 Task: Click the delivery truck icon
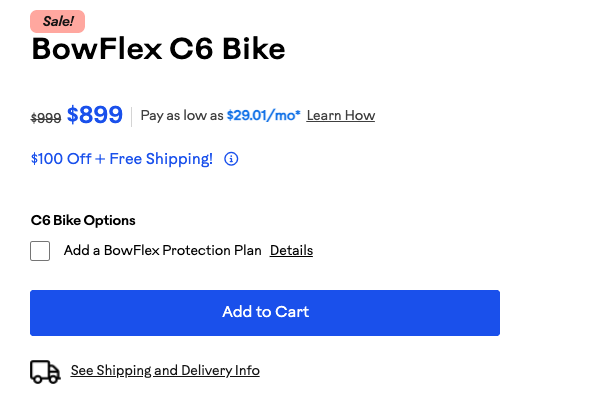[45, 371]
